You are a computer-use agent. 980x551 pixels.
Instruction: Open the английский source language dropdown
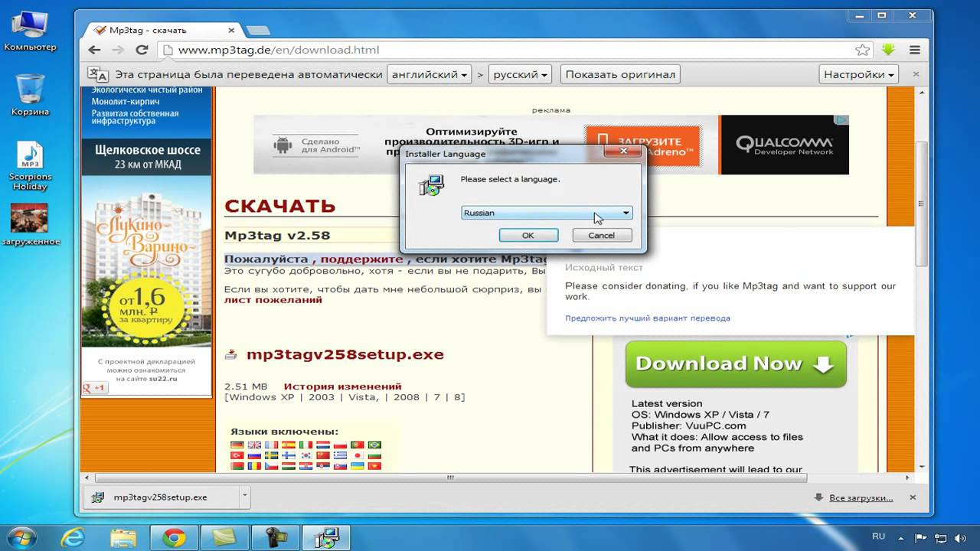[x=429, y=74]
